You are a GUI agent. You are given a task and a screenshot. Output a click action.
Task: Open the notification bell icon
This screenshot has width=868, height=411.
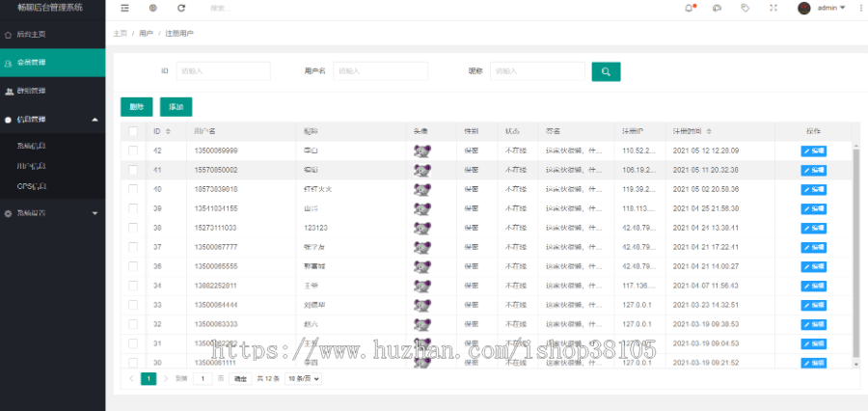(690, 8)
